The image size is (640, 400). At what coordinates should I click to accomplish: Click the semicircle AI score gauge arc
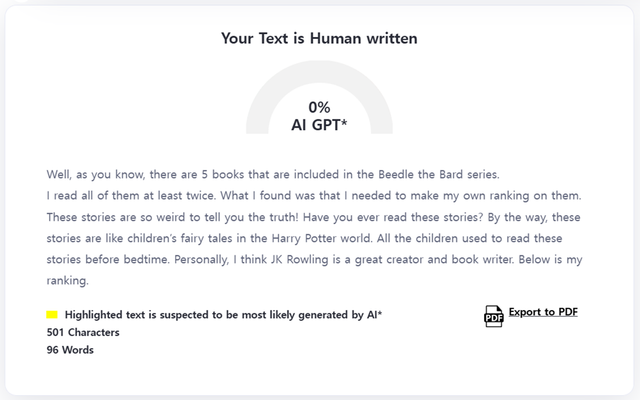263,100
